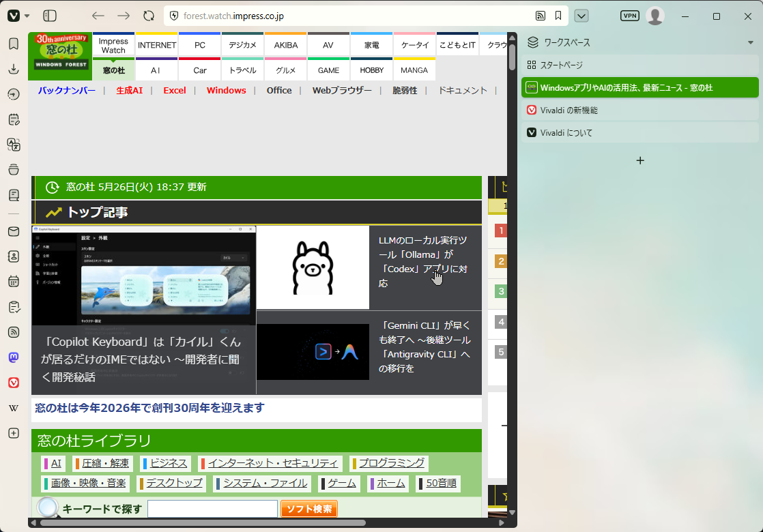The width and height of the screenshot is (763, 532).
Task: Open プログラミング library category
Action: point(389,463)
